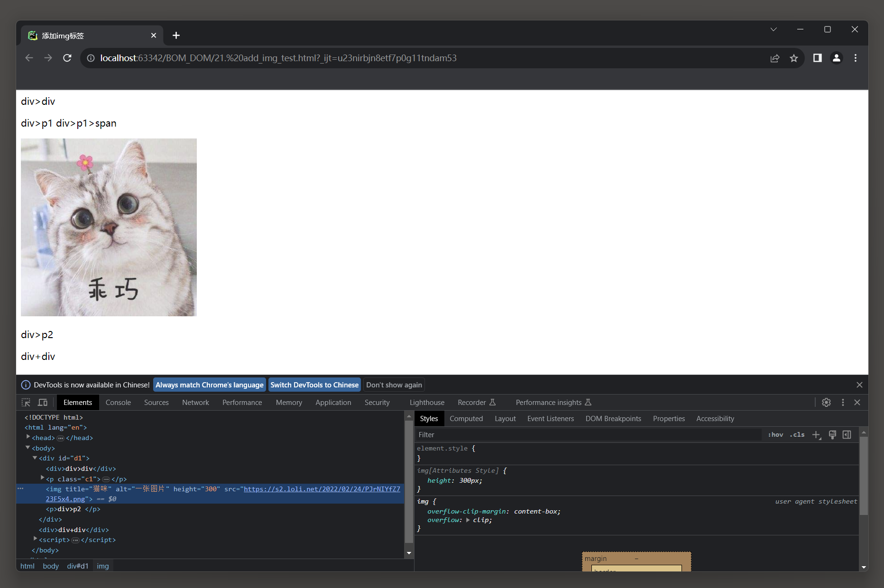
Task: Click the browser back arrow
Action: pyautogui.click(x=29, y=58)
